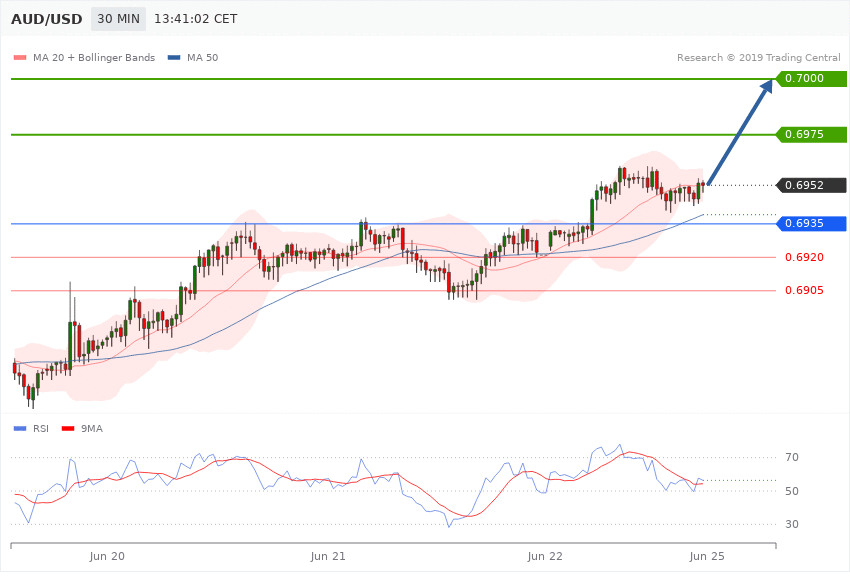
Task: Click the MA 20 + Bollinger Bands legend swatch
Action: click(20, 57)
